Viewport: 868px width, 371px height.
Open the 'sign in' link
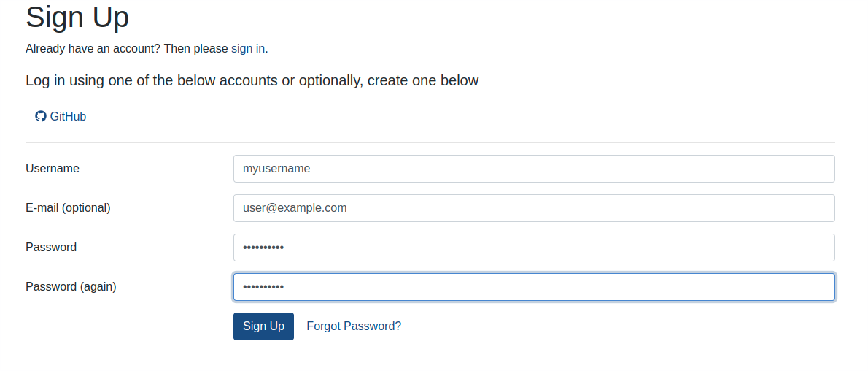point(248,49)
